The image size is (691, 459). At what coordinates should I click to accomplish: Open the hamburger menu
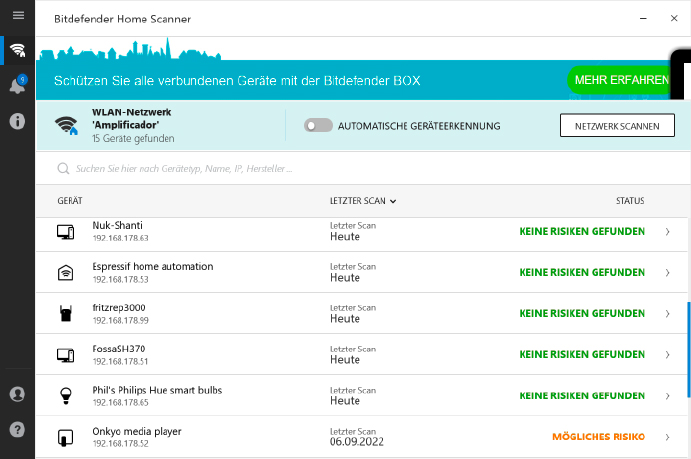coord(18,16)
